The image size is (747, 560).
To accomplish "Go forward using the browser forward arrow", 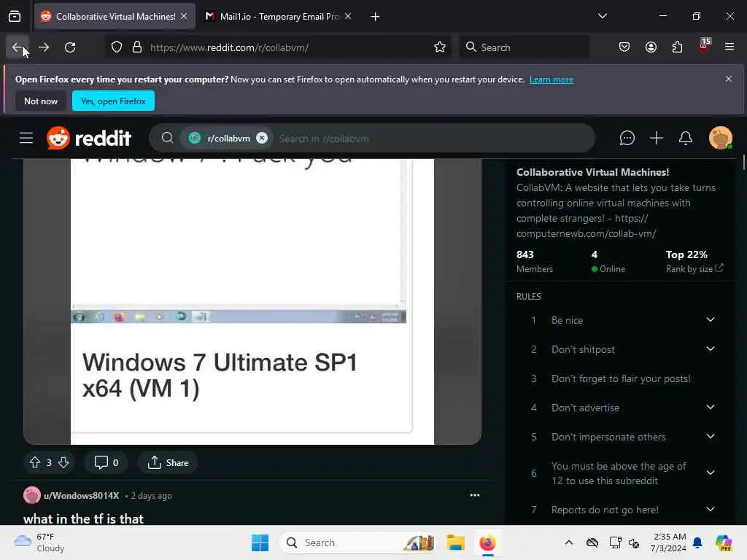I will click(x=44, y=47).
